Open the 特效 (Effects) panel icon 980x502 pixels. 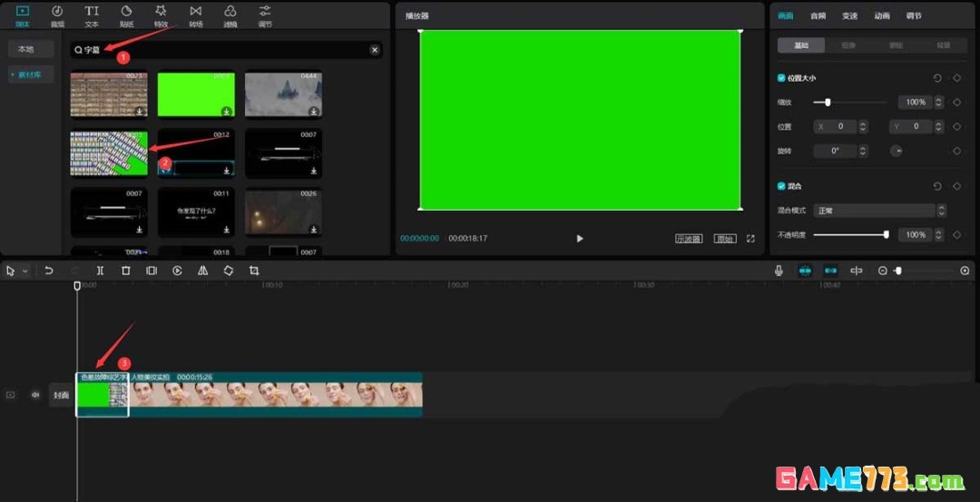(161, 15)
